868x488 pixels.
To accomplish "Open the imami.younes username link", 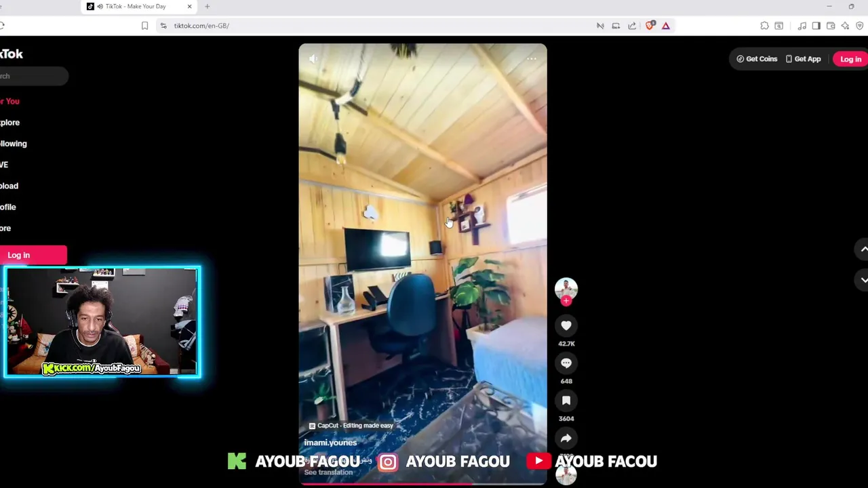I will point(330,443).
